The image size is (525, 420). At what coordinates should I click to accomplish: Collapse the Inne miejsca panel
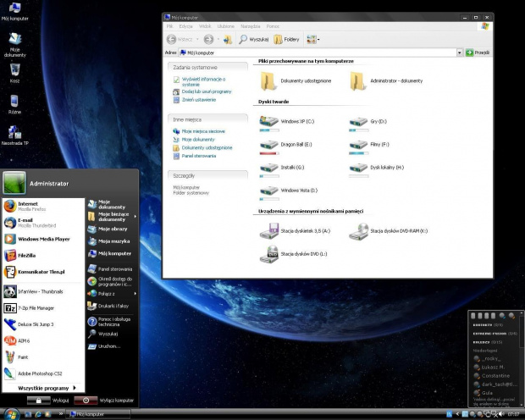(x=207, y=119)
